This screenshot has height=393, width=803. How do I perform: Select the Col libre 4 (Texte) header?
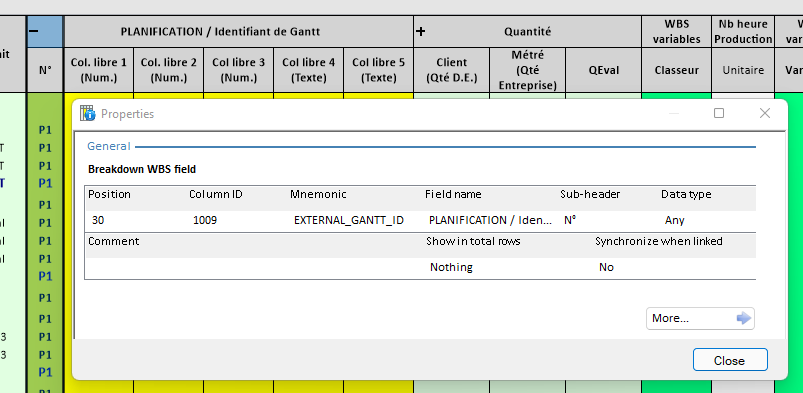point(308,70)
